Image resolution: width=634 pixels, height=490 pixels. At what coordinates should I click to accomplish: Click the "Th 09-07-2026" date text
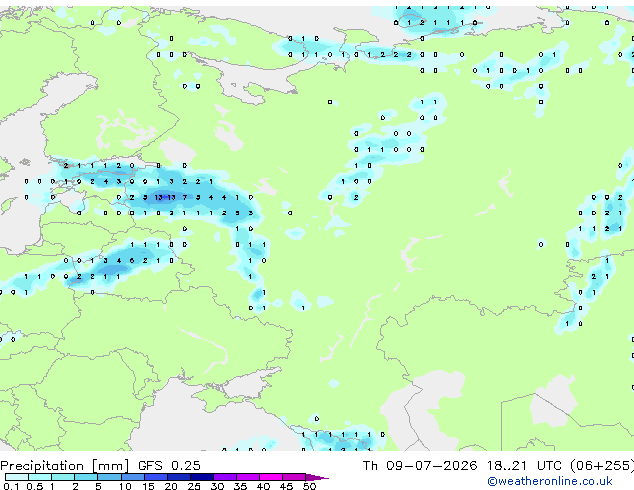[x=420, y=465]
